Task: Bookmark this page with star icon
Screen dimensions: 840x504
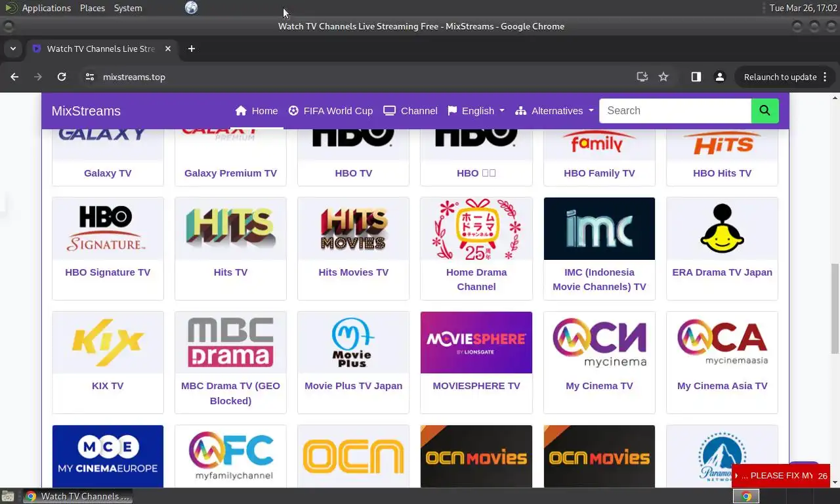Action: coord(663,77)
